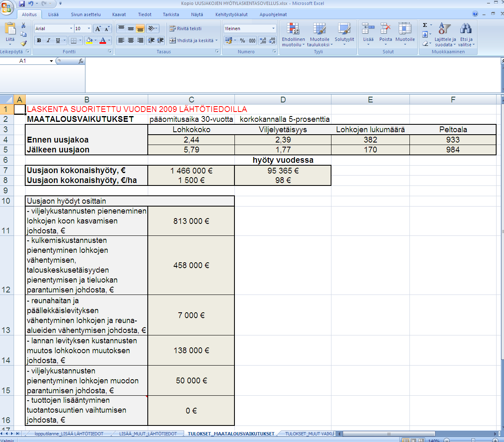The image size is (504, 442).
Task: Click the Muotoile format cells button
Action: 405,34
